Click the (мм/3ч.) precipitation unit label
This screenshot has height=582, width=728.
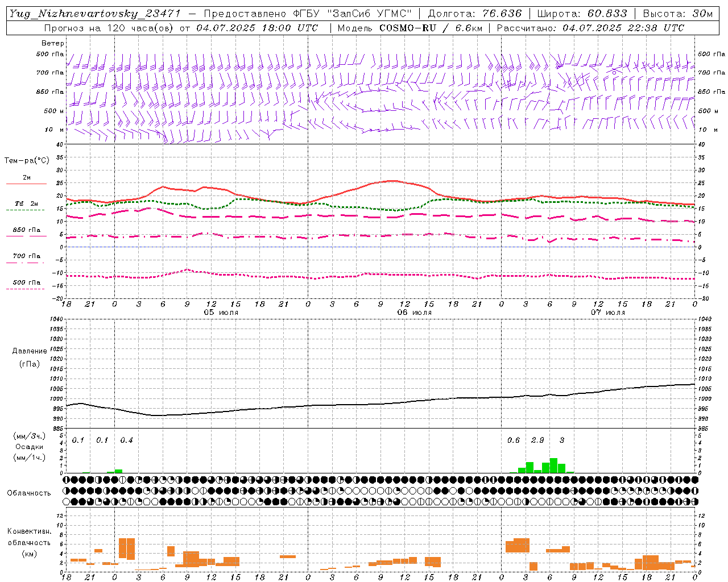point(30,436)
